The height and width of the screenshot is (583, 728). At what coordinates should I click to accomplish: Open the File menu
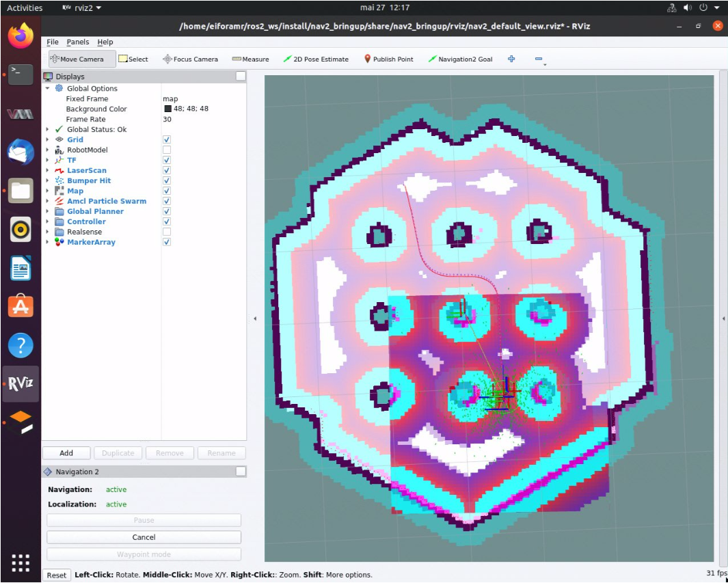click(53, 42)
